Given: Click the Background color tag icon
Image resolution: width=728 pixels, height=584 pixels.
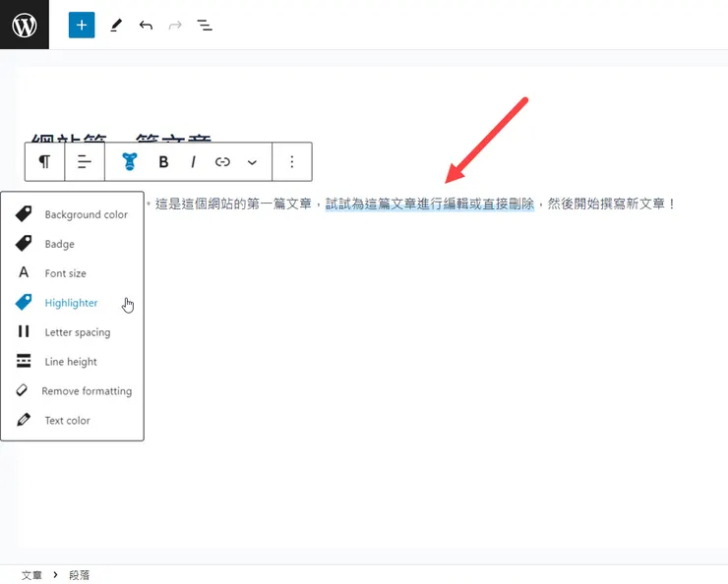Looking at the screenshot, I should click(x=24, y=214).
